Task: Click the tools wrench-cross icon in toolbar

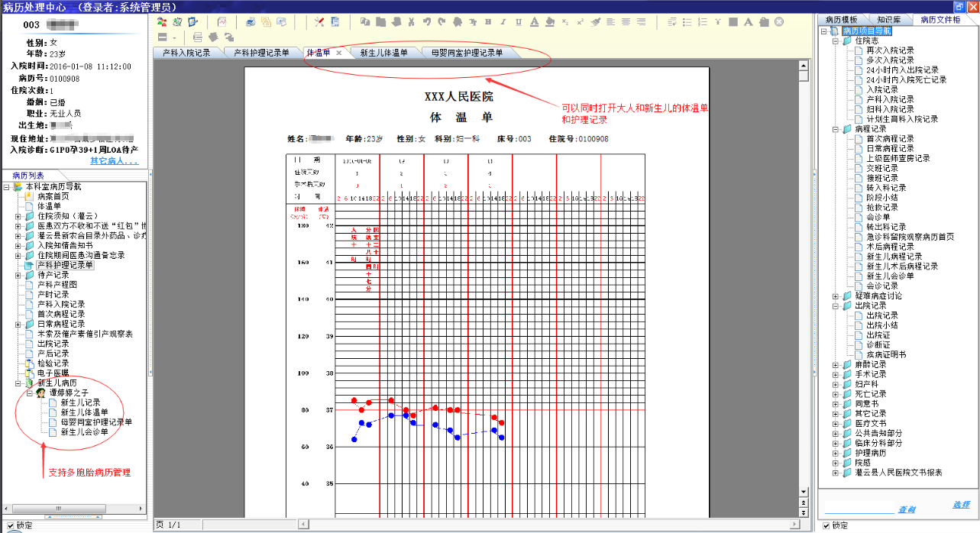Action: pyautogui.click(x=319, y=21)
